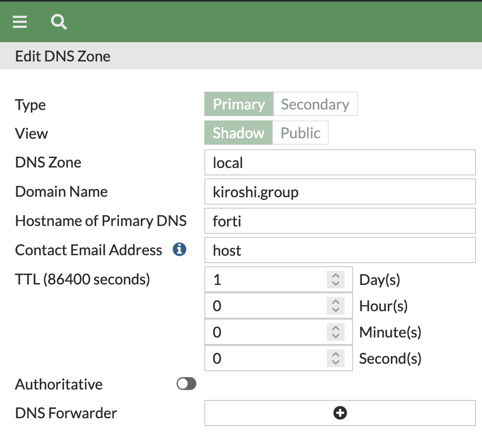Focus the Domain Name field kiroshi.group
This screenshot has height=448, width=482.
(x=340, y=191)
